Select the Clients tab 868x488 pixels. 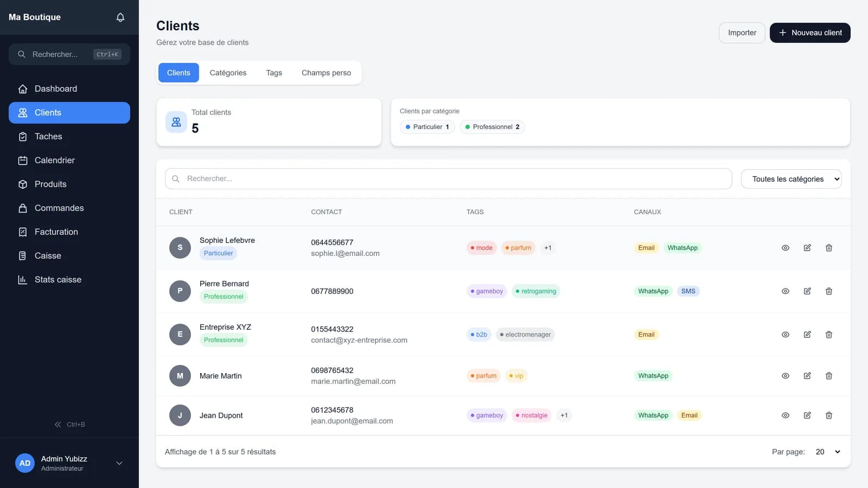point(178,73)
